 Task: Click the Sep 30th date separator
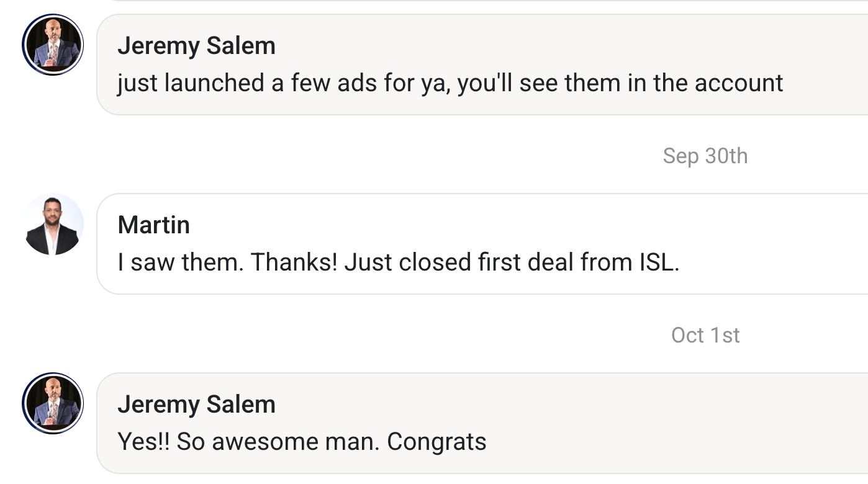(705, 156)
